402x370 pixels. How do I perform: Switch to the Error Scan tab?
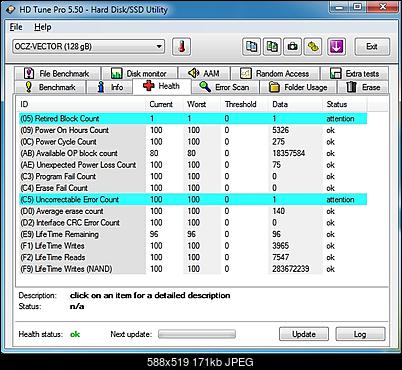[x=224, y=87]
